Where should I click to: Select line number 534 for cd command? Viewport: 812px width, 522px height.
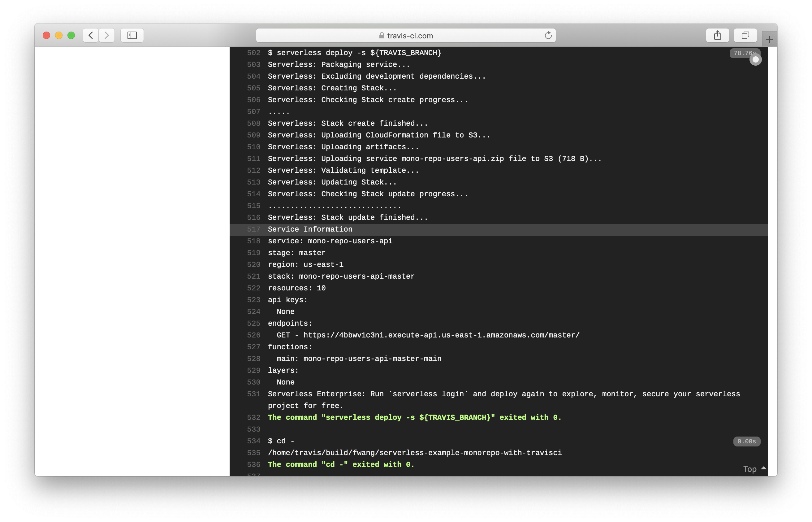click(253, 441)
